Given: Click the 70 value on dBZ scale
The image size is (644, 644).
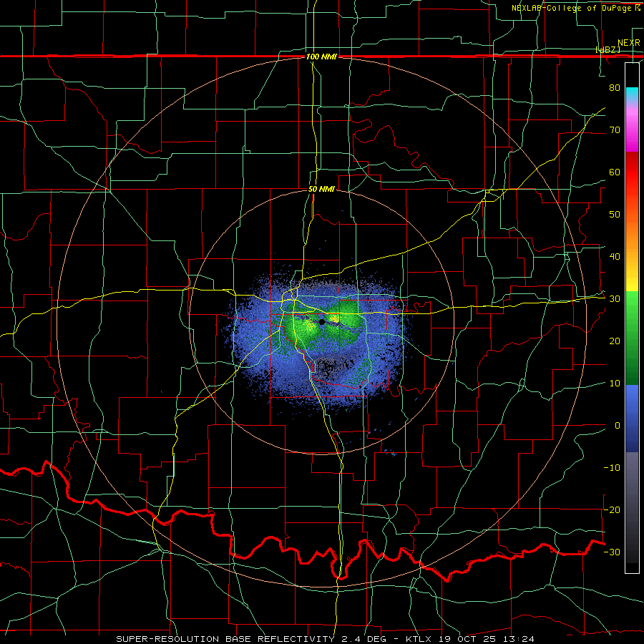Looking at the screenshot, I should [615, 130].
